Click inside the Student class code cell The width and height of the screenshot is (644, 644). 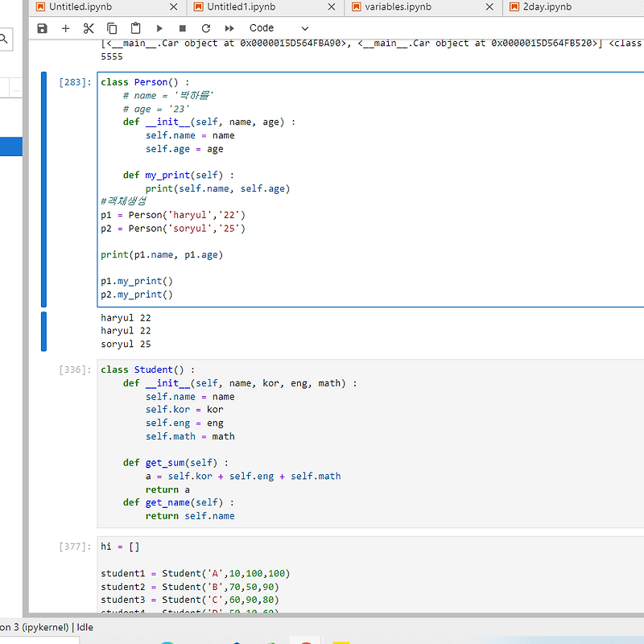370,444
